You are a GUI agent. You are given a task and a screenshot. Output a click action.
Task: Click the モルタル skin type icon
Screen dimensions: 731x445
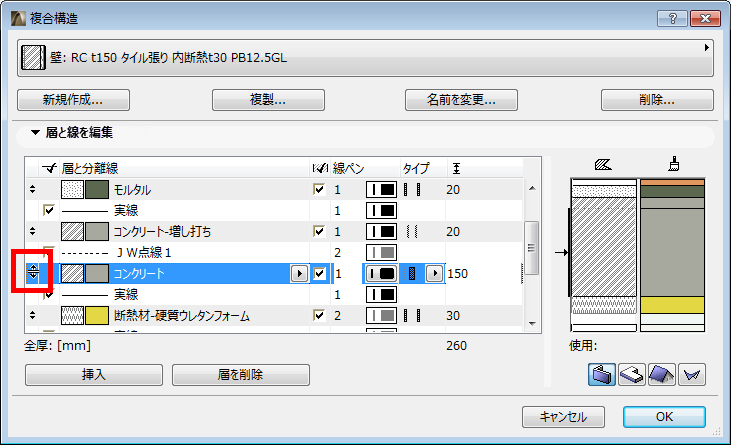pyautogui.click(x=412, y=190)
